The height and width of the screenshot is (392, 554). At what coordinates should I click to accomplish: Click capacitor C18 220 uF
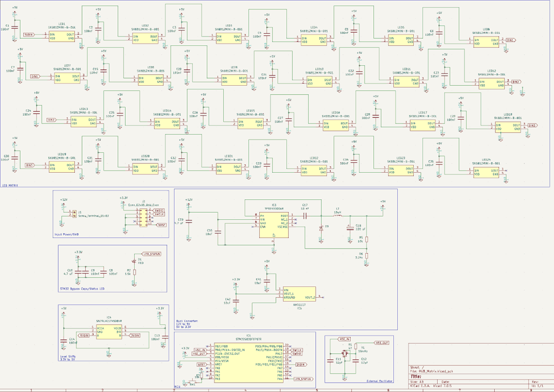tap(350, 229)
